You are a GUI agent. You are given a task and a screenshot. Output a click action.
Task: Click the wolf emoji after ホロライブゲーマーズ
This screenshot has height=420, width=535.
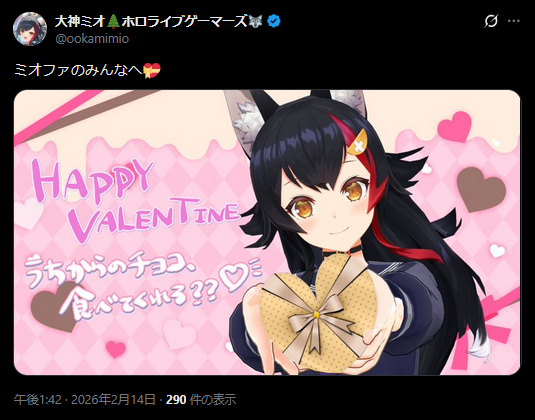click(x=253, y=21)
